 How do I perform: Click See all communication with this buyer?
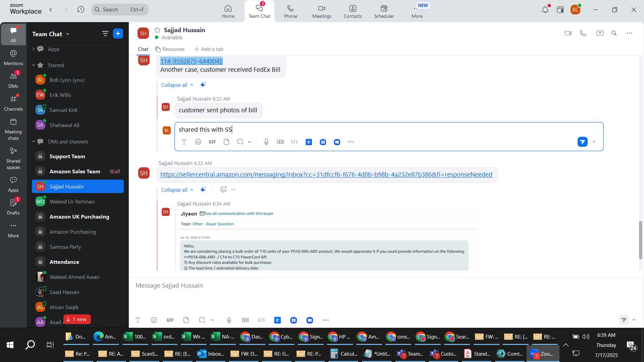click(x=239, y=214)
